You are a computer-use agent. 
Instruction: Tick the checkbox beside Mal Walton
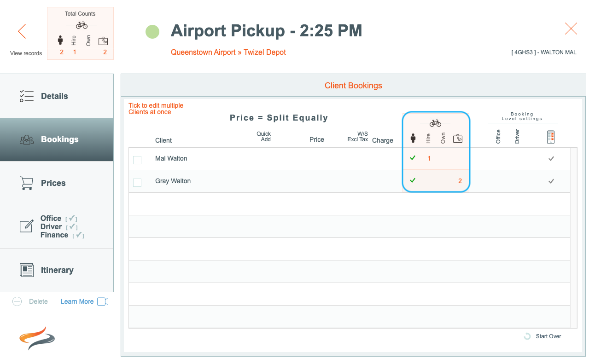137,160
